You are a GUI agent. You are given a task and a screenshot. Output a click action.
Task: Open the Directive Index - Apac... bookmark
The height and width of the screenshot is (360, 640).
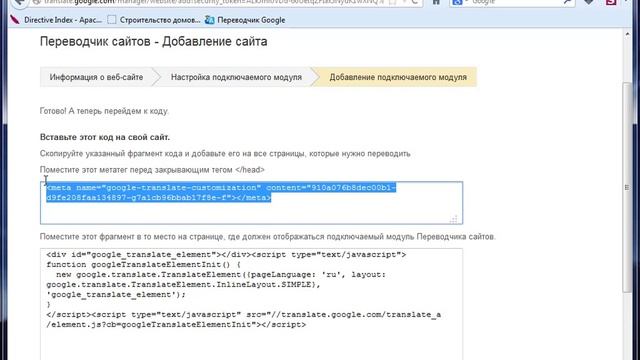pyautogui.click(x=57, y=20)
